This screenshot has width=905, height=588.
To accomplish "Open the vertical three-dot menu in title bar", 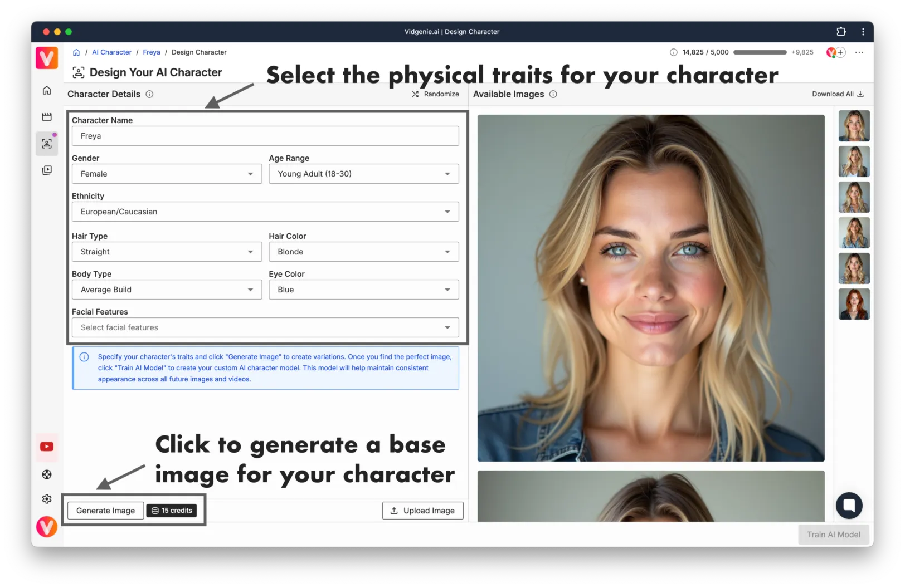I will coord(863,32).
